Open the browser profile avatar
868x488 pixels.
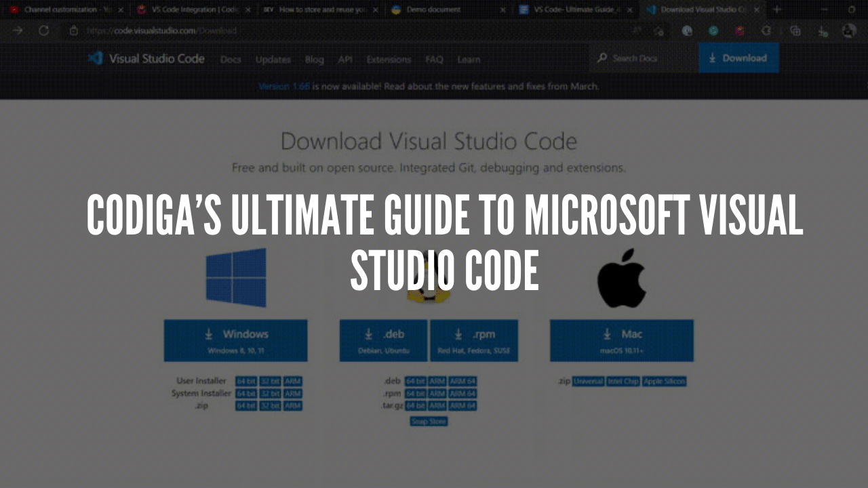click(848, 30)
